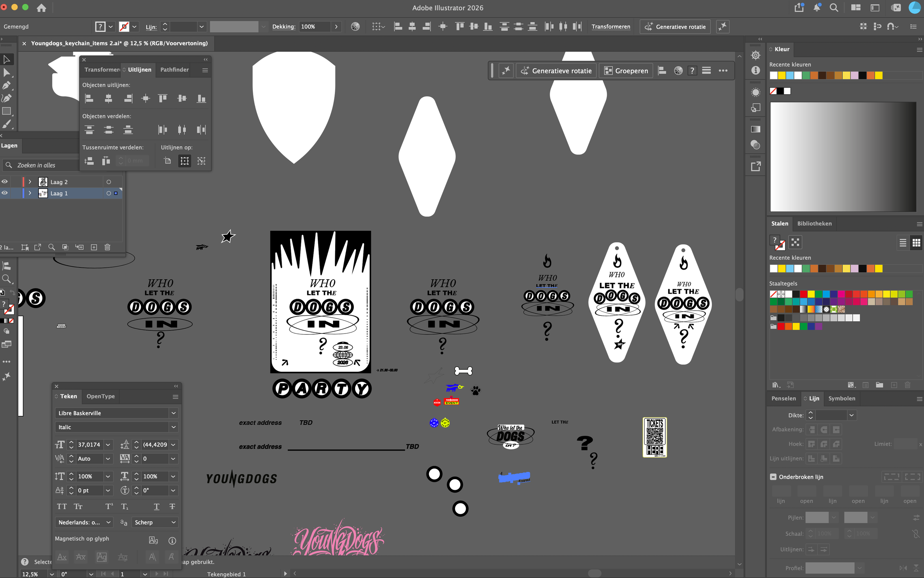Image resolution: width=924 pixels, height=578 pixels.
Task: Switch to the Pathfinder tab
Action: click(174, 69)
